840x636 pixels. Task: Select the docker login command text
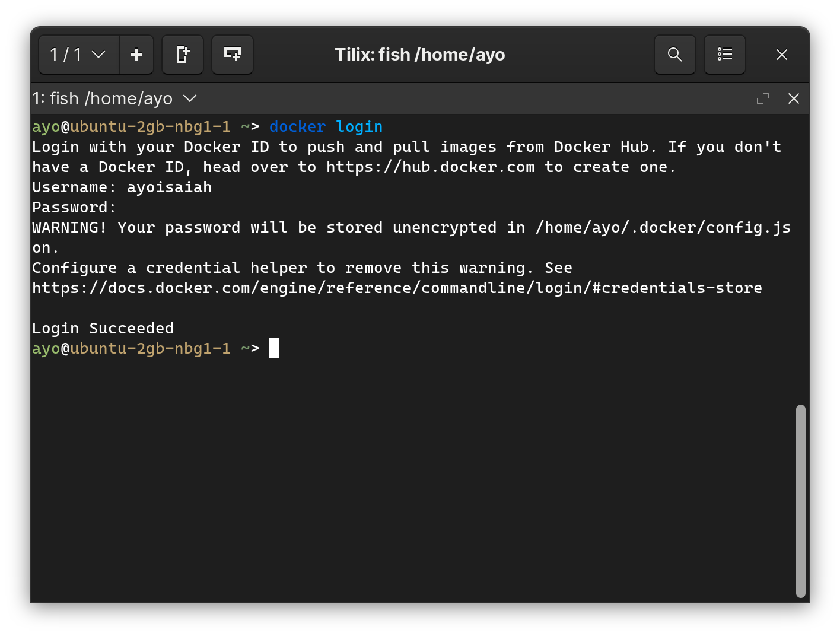[x=326, y=126]
